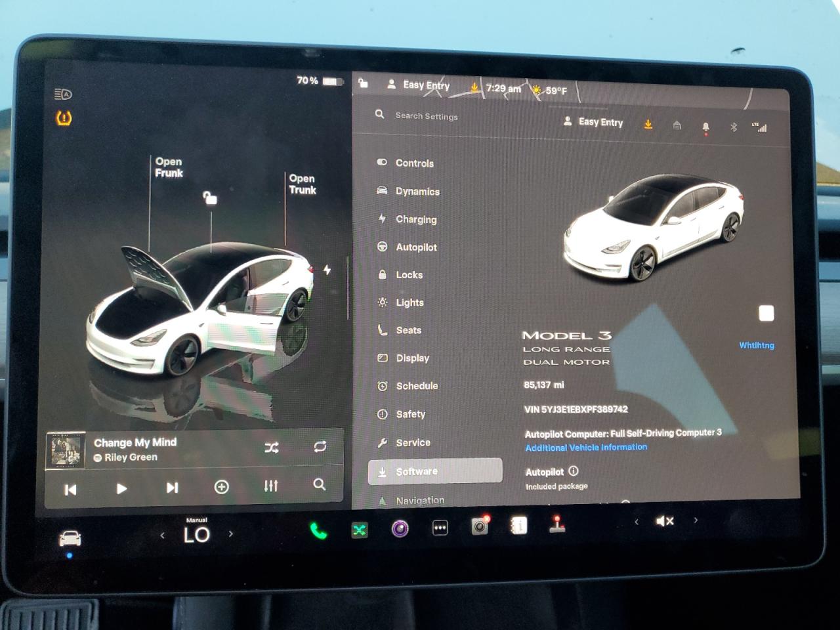Toggle shuffle in the media player

tap(272, 447)
